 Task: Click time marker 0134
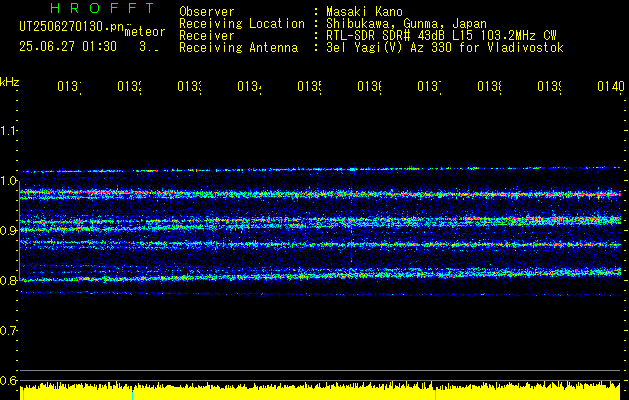249,86
